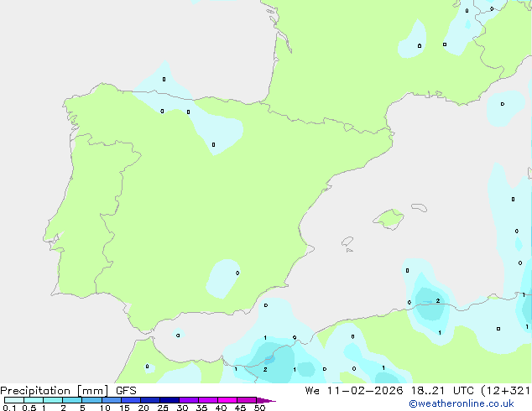
Task: Click the "[mm]" unit label
Action: pos(93,391)
